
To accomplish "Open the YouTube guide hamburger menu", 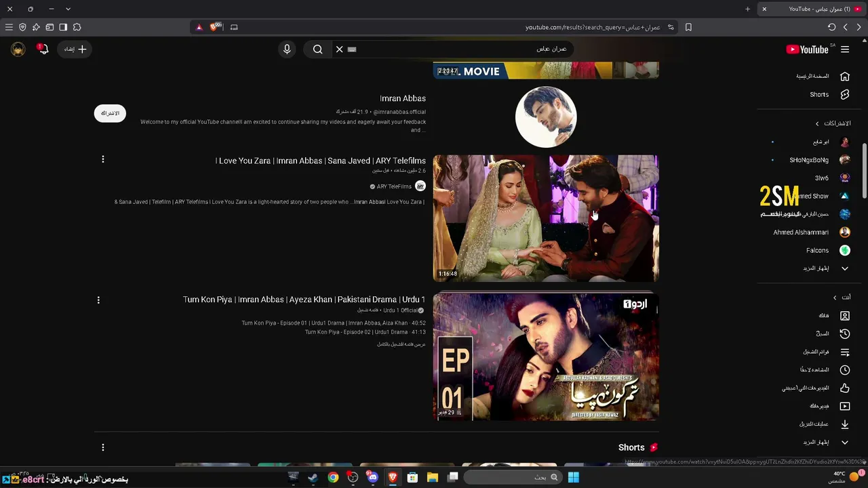I will click(x=845, y=49).
